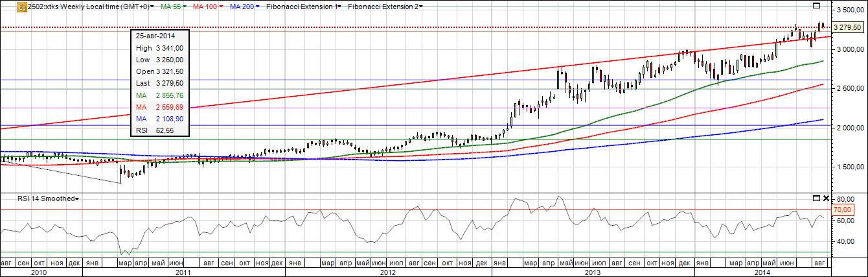Click the 3 500,00 price axis label
Viewport: 868px width, 277px height.
pos(852,10)
